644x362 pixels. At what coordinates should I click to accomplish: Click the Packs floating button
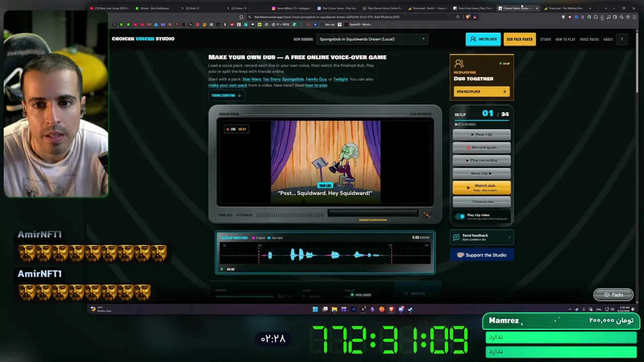(613, 295)
